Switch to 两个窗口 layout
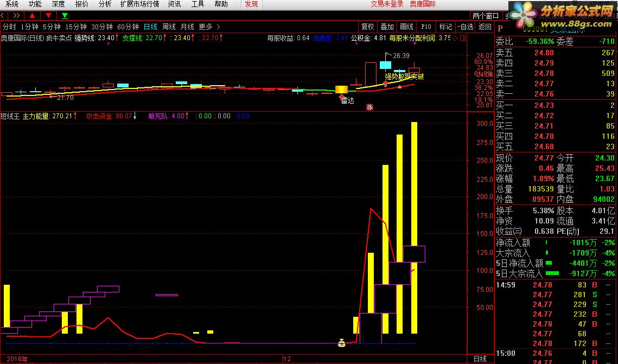This screenshot has width=618, height=364. pos(486,16)
